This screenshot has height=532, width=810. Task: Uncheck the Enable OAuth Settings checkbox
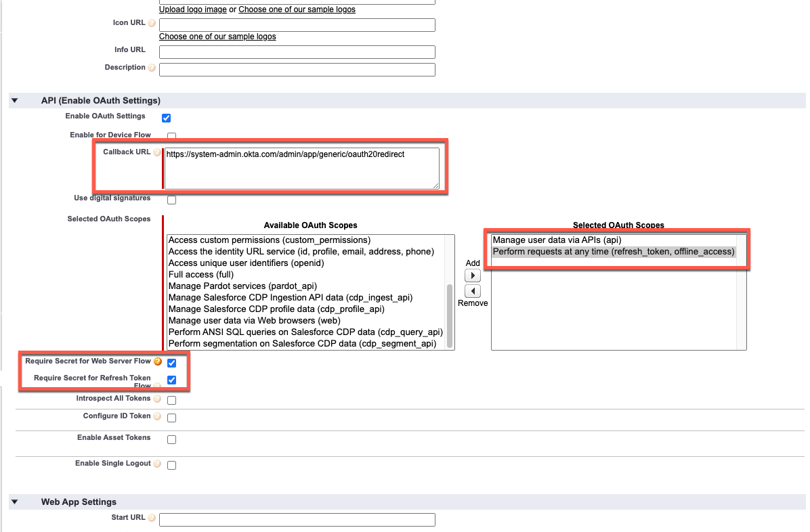click(x=166, y=117)
